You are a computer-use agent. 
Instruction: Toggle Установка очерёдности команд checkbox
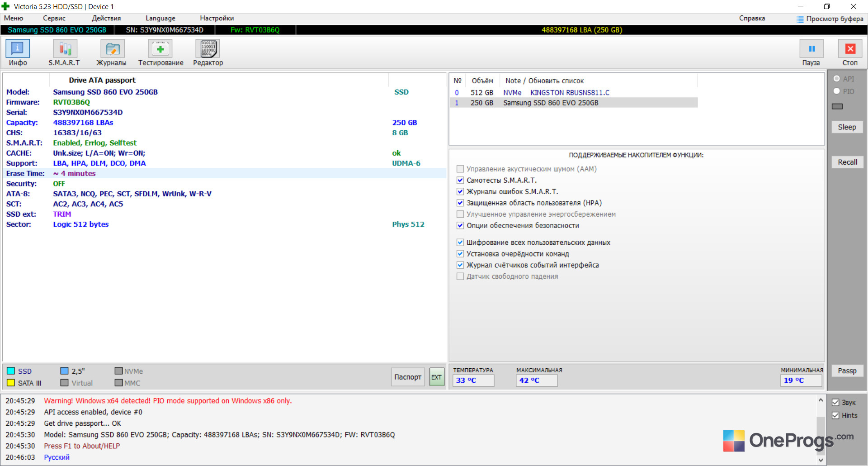(460, 254)
